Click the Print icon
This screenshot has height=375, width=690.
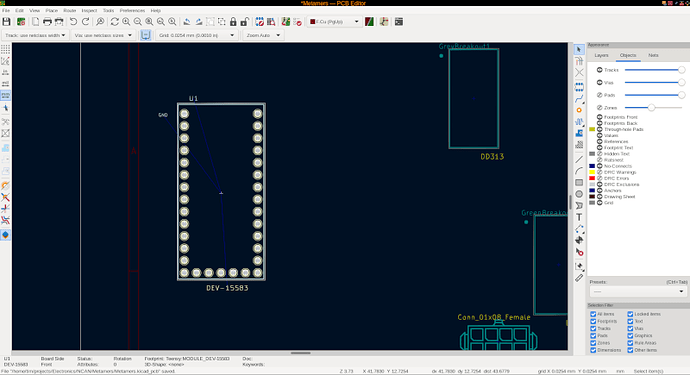point(47,22)
